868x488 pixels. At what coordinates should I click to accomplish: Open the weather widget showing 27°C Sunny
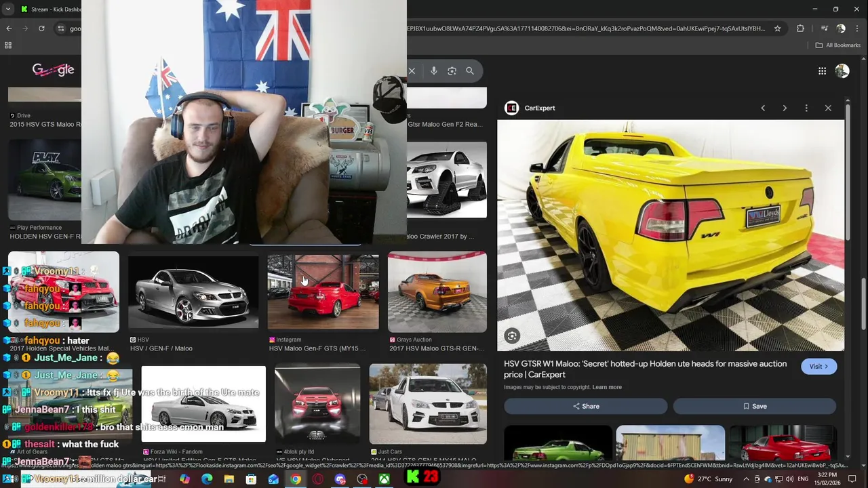tap(709, 479)
